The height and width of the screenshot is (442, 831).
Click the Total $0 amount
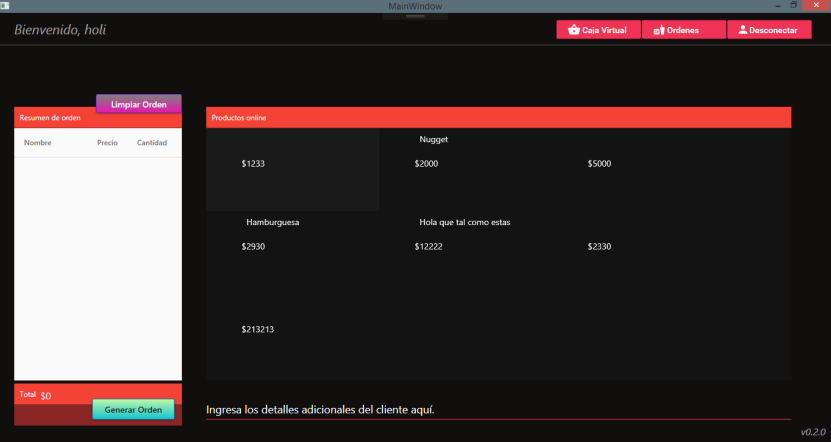tap(46, 396)
